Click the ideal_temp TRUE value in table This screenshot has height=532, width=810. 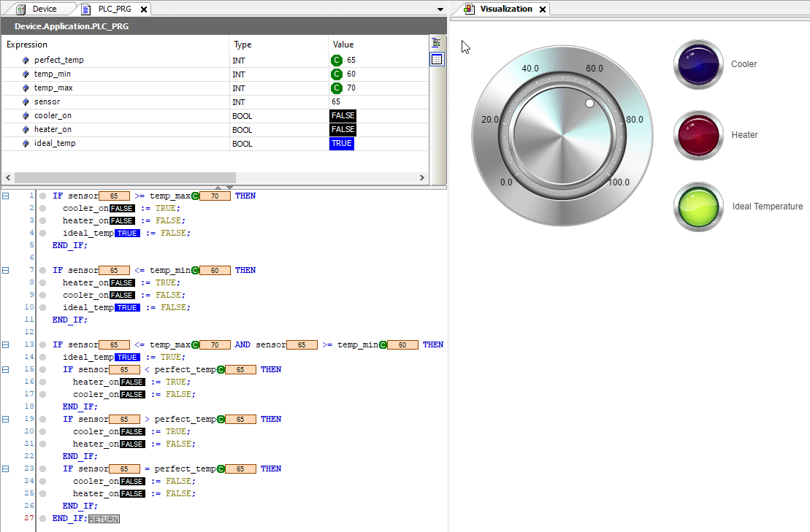point(342,144)
